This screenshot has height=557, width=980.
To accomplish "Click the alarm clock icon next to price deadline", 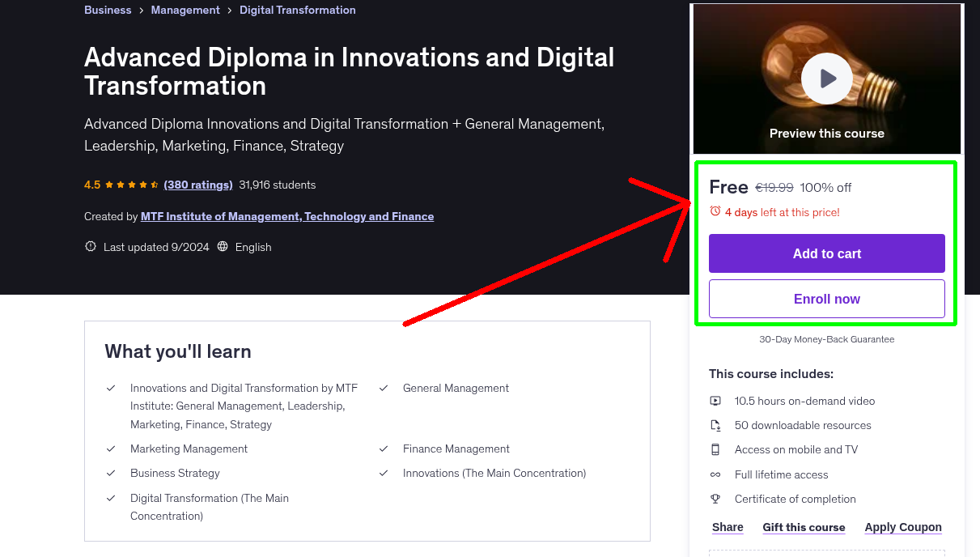I will coord(715,211).
